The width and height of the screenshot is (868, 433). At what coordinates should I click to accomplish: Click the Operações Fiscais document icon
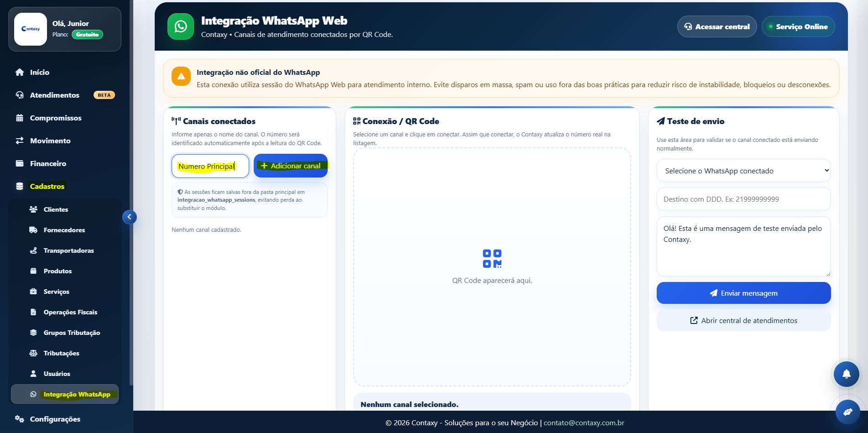point(33,312)
